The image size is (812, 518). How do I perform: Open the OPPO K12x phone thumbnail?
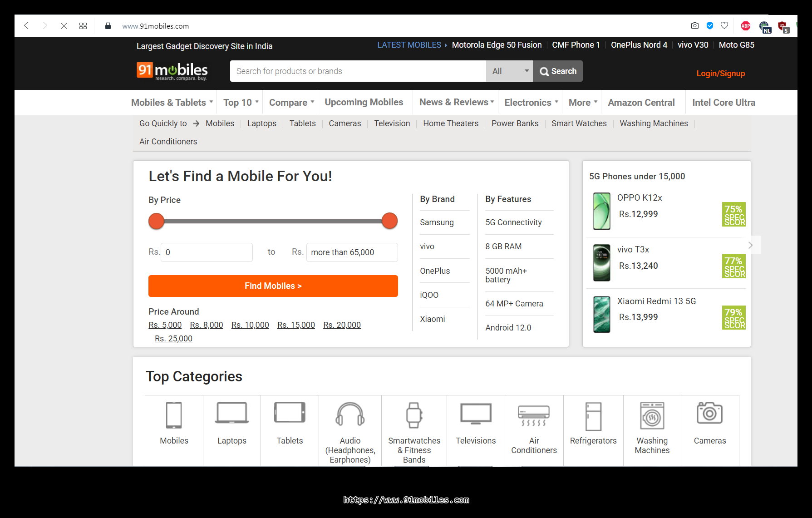click(602, 211)
